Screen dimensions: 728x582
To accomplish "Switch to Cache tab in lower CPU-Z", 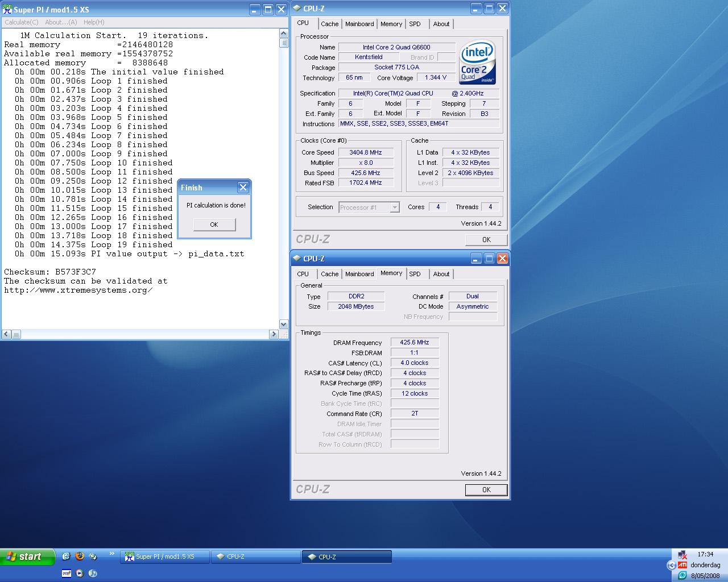I will point(329,274).
